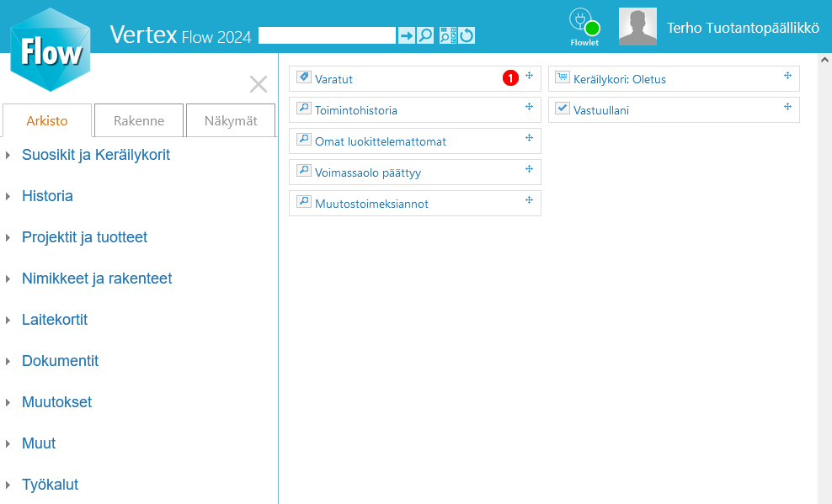The width and height of the screenshot is (832, 504).
Task: Click the magnifier search icon in header
Action: coord(425,35)
